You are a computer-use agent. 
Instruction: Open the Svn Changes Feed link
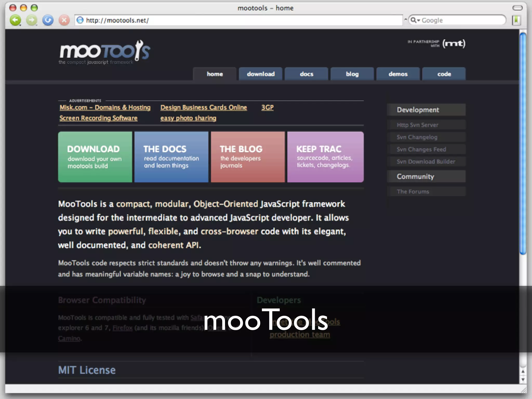[426, 149]
